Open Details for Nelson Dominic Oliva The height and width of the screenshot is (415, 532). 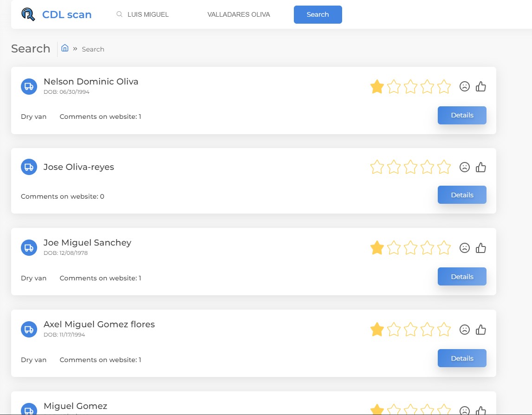(x=462, y=115)
